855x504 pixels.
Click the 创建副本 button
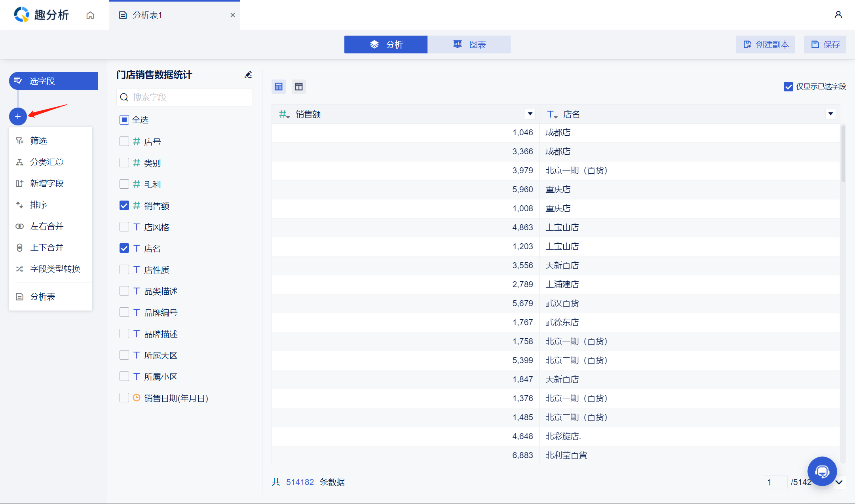click(766, 44)
